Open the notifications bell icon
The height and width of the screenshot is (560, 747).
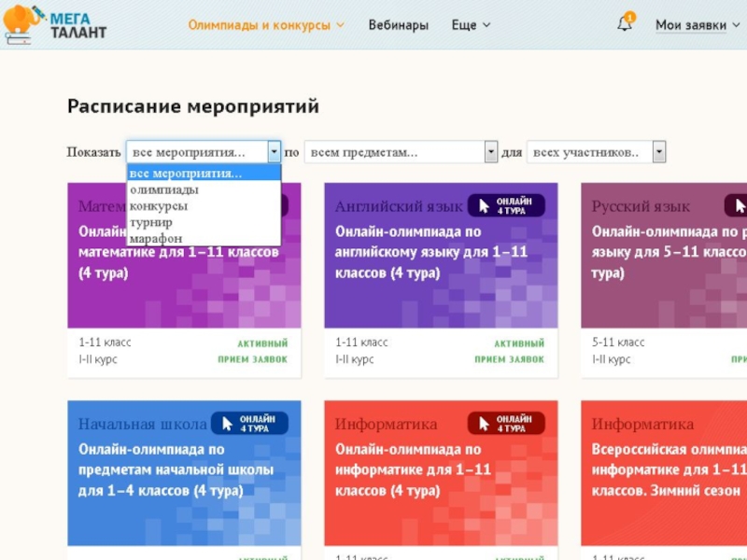tap(625, 25)
